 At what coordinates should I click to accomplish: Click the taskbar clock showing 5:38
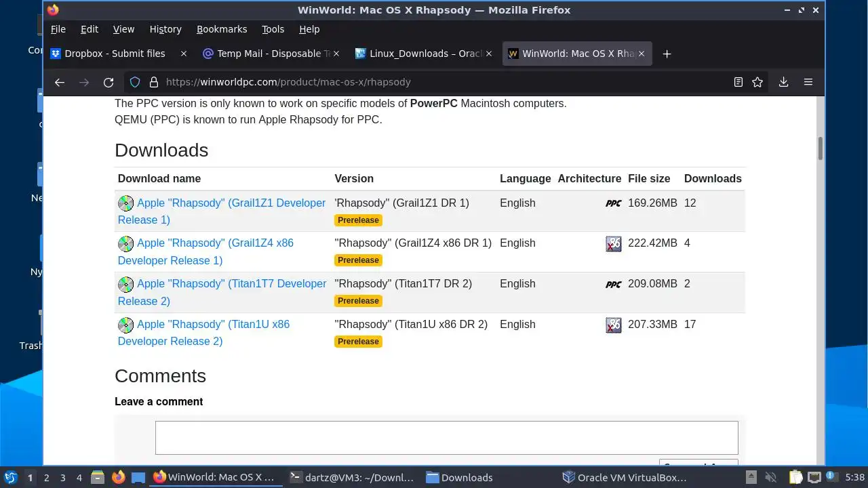pos(855,478)
